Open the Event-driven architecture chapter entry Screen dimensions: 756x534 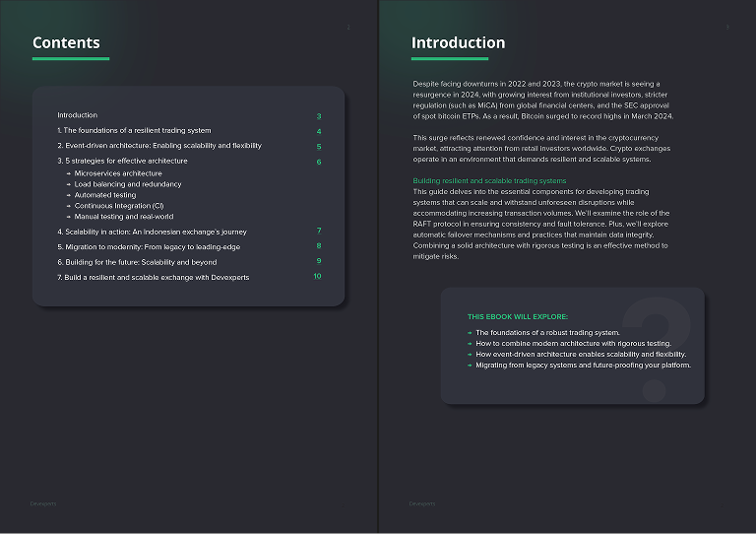click(159, 146)
